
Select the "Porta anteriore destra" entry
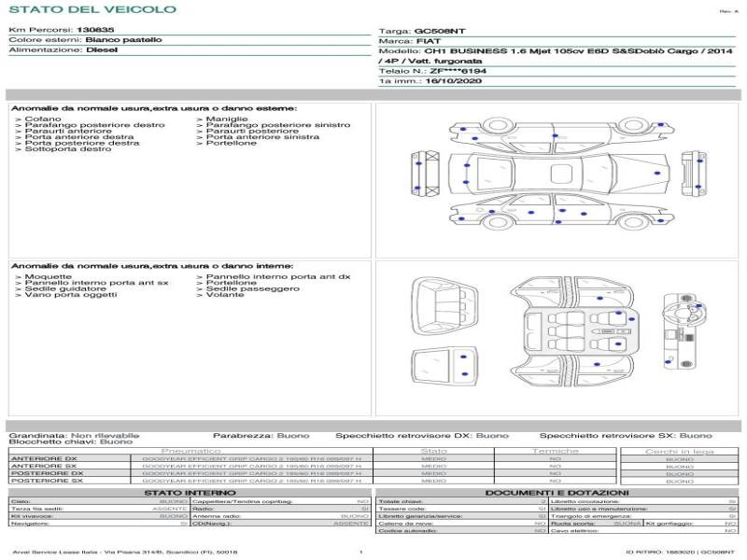79,136
